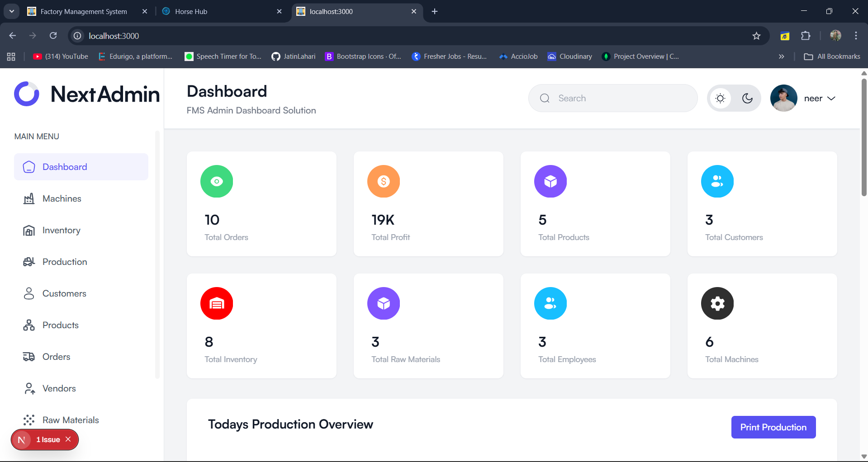Dismiss the 1 Issue badge
868x462 pixels.
click(x=68, y=439)
